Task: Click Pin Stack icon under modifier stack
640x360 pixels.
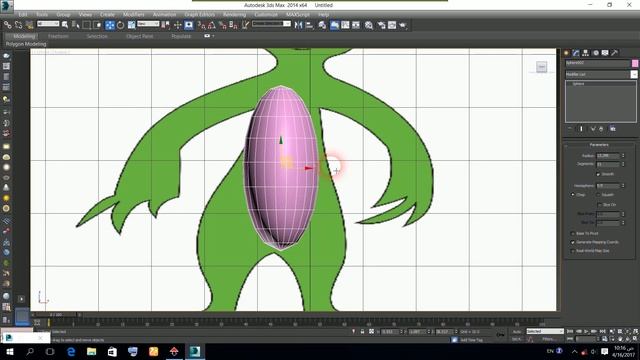Action: tap(570, 129)
